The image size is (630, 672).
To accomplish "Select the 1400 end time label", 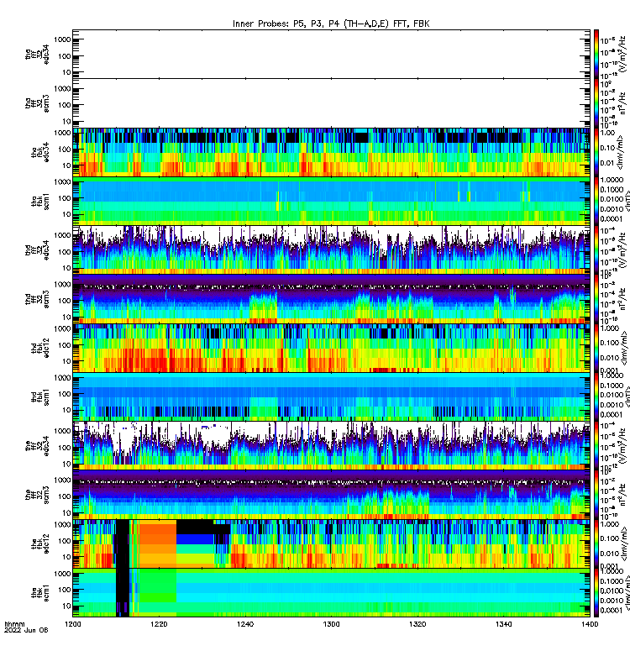I will [590, 624].
